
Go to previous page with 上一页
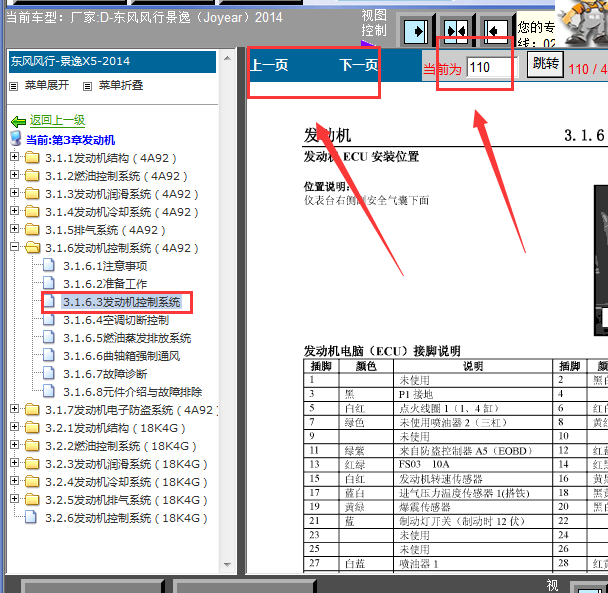pyautogui.click(x=269, y=65)
